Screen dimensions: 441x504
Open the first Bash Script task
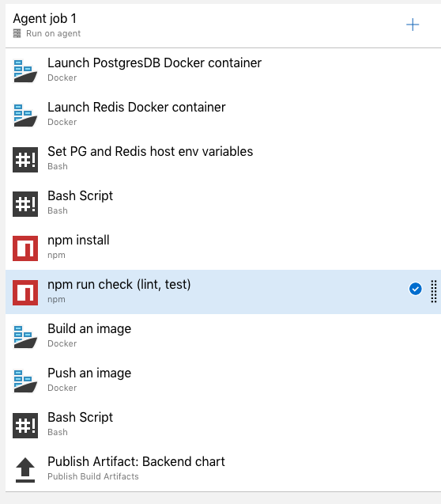(x=223, y=203)
